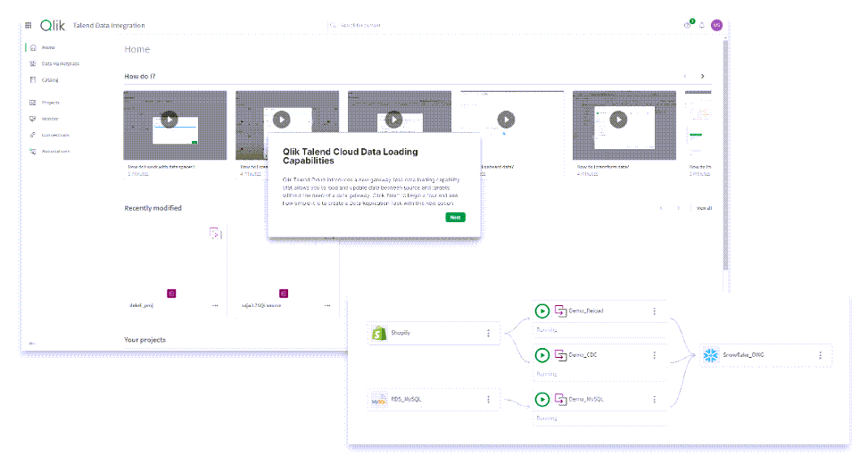
Task: Open Data Marketplace from the sidebar
Action: pos(61,63)
